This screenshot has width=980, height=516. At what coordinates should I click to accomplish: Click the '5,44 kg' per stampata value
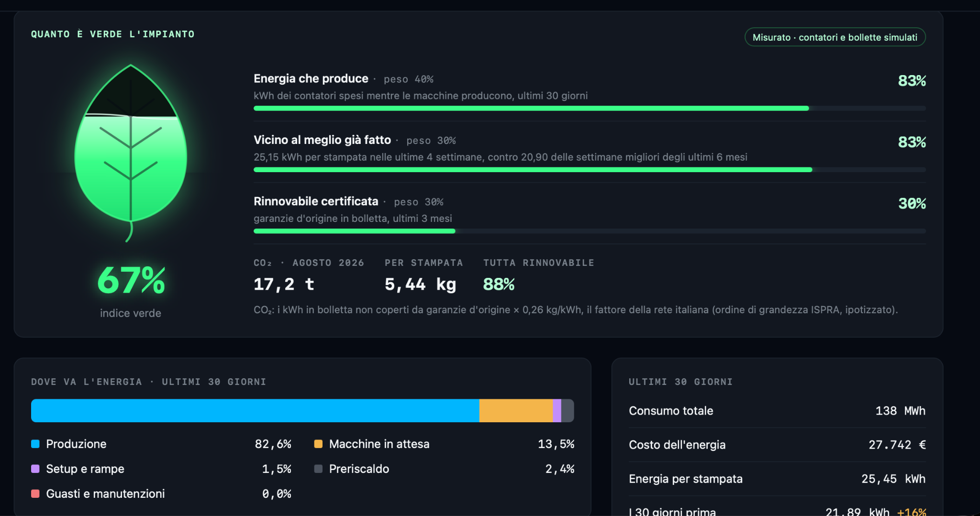click(421, 285)
